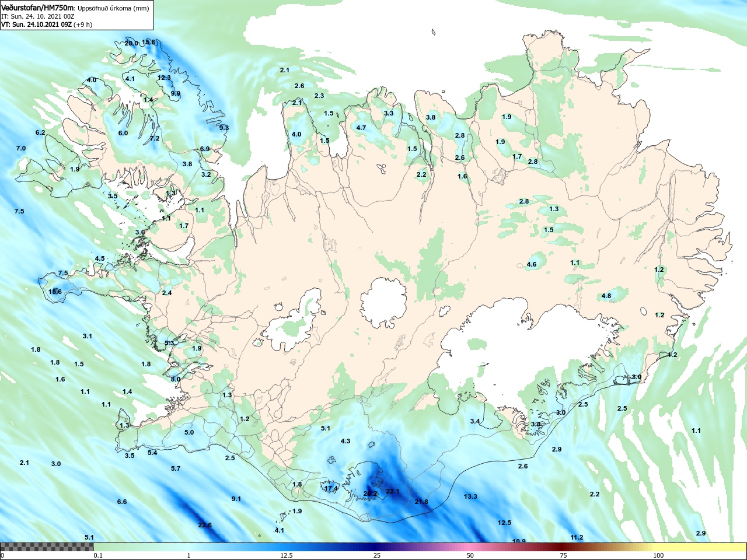Click the 4.6 value in the east

click(x=532, y=264)
